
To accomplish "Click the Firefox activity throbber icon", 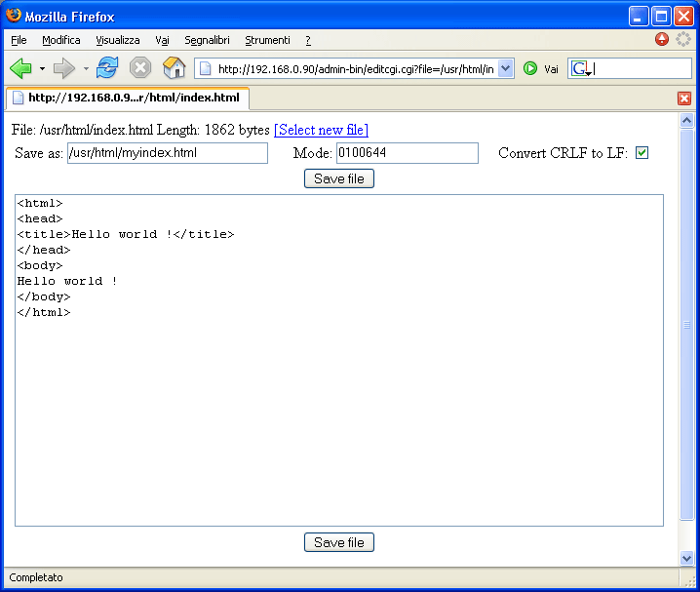I will (683, 39).
